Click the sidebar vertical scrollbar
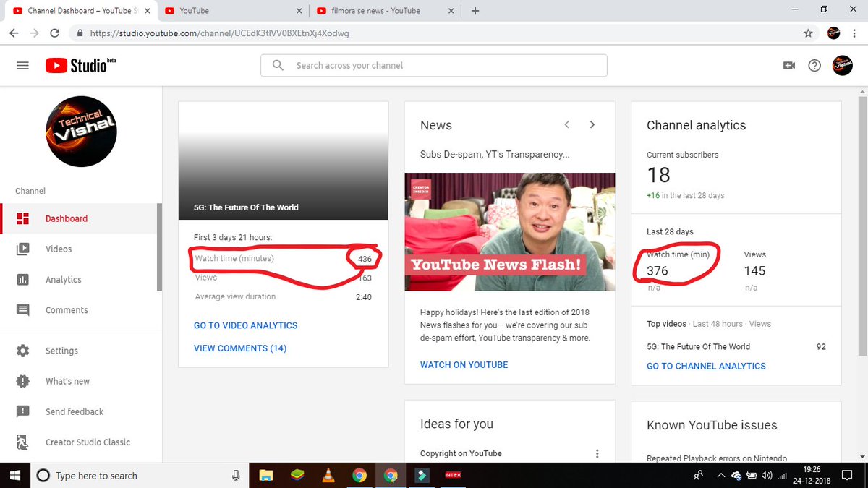 [x=160, y=248]
